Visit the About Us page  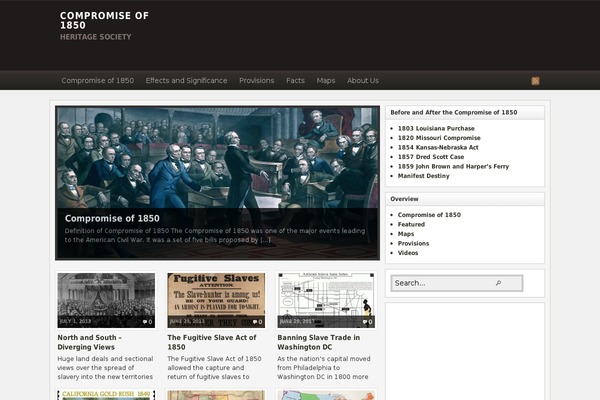click(363, 80)
